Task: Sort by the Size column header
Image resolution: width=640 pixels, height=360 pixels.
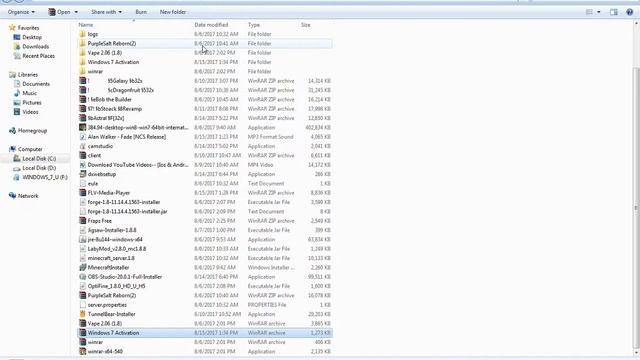Action: [306, 25]
